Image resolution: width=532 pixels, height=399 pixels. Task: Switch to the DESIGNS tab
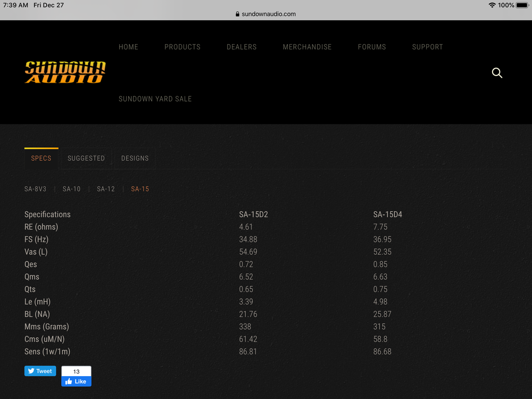tap(135, 158)
